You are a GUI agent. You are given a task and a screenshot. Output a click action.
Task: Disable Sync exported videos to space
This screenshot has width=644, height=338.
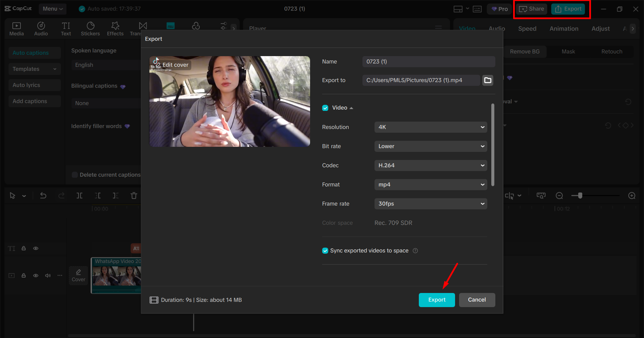click(325, 250)
